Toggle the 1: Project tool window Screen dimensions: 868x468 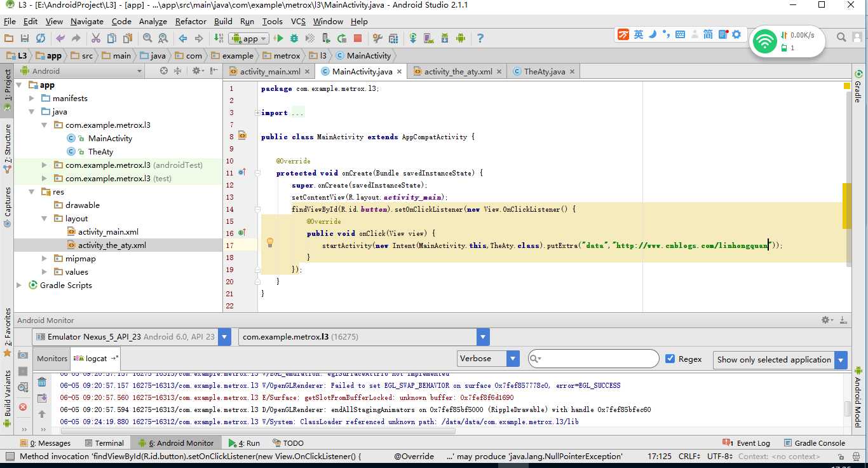[7, 91]
